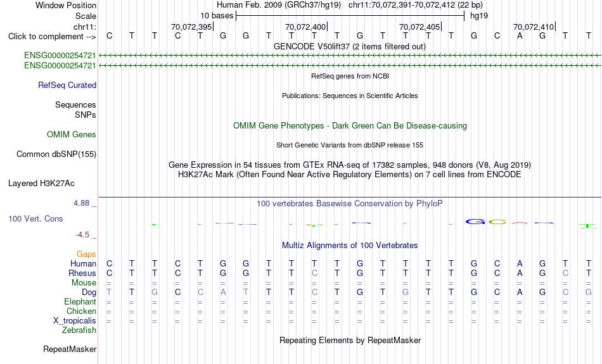602x364 pixels.
Task: Click the OMIM Gene Phenotypes track title
Action: tap(350, 126)
